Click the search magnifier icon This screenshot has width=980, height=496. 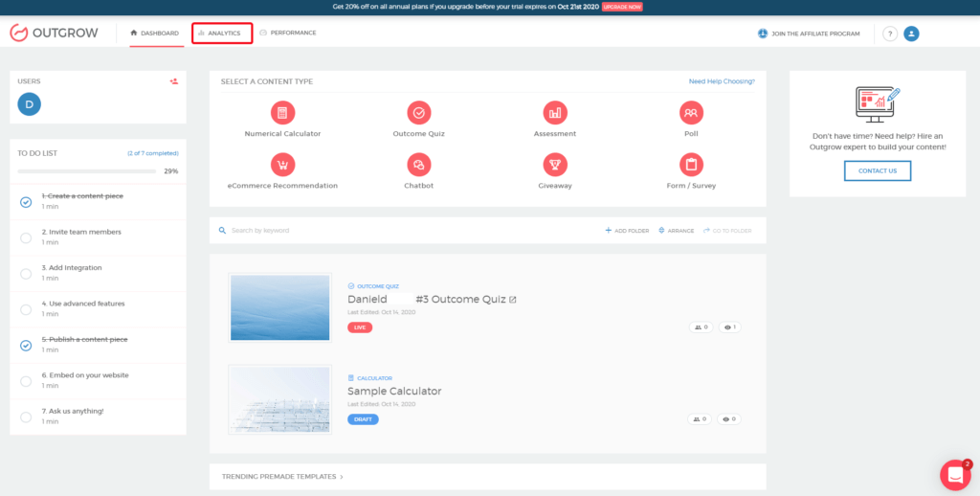pos(222,230)
